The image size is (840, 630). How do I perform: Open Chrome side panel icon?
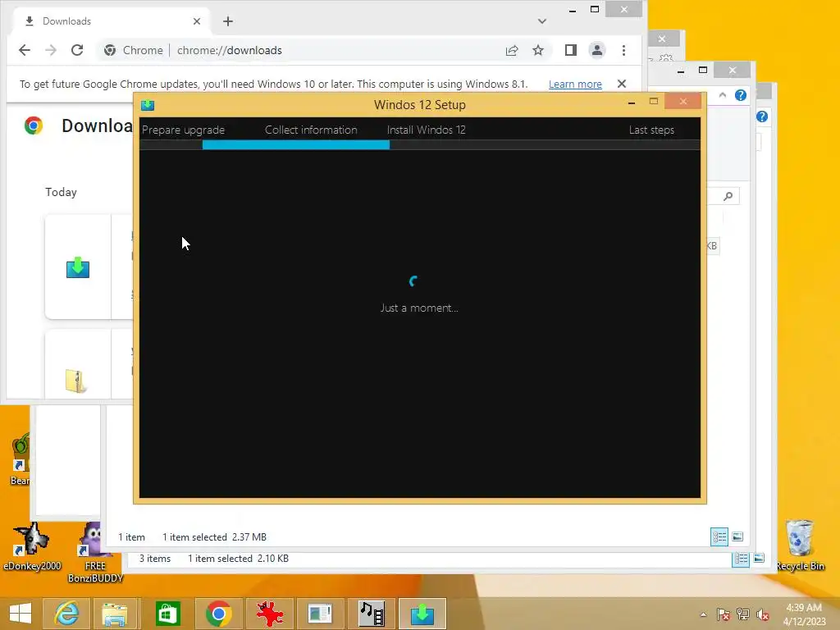[571, 50]
